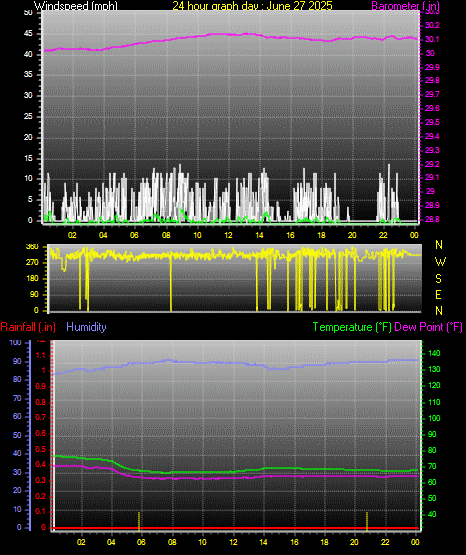Click the 29.2 barometer scale value

432,164
